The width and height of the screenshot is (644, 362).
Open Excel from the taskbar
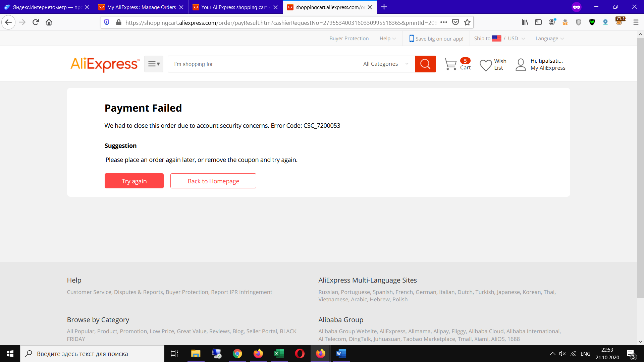[279, 354]
